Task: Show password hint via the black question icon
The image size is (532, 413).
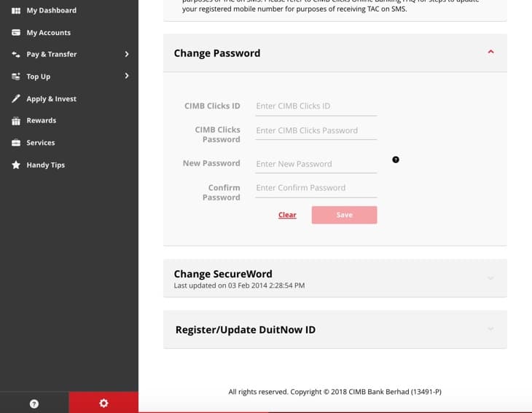Action: click(x=396, y=160)
